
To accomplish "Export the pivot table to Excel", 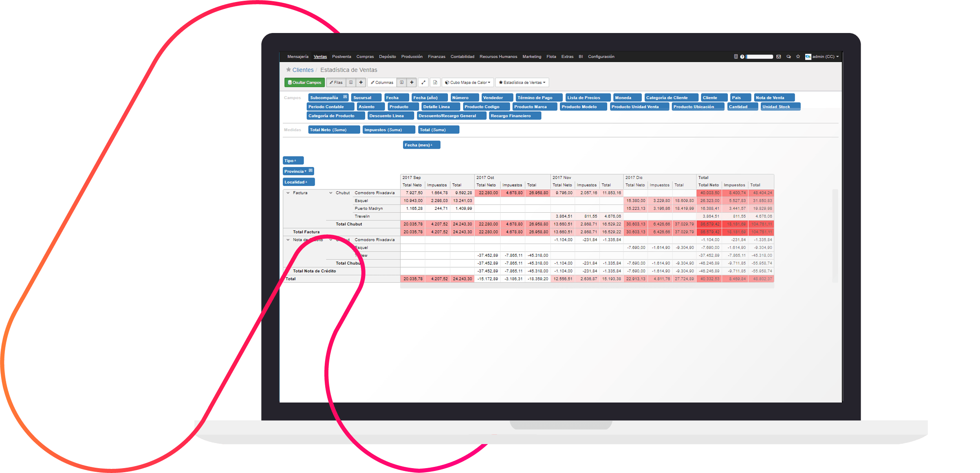I will click(435, 82).
